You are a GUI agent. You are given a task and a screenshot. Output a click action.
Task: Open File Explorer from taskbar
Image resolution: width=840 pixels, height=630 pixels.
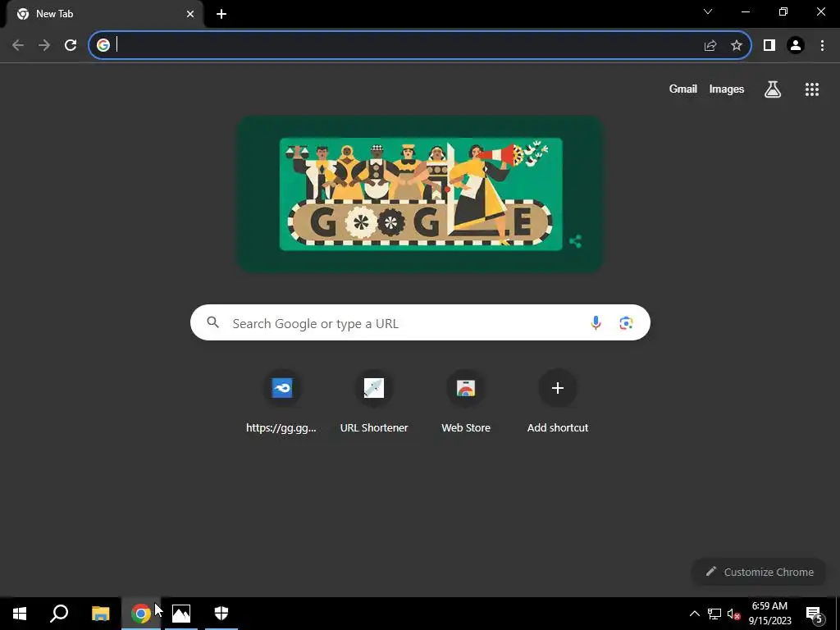[x=100, y=614]
